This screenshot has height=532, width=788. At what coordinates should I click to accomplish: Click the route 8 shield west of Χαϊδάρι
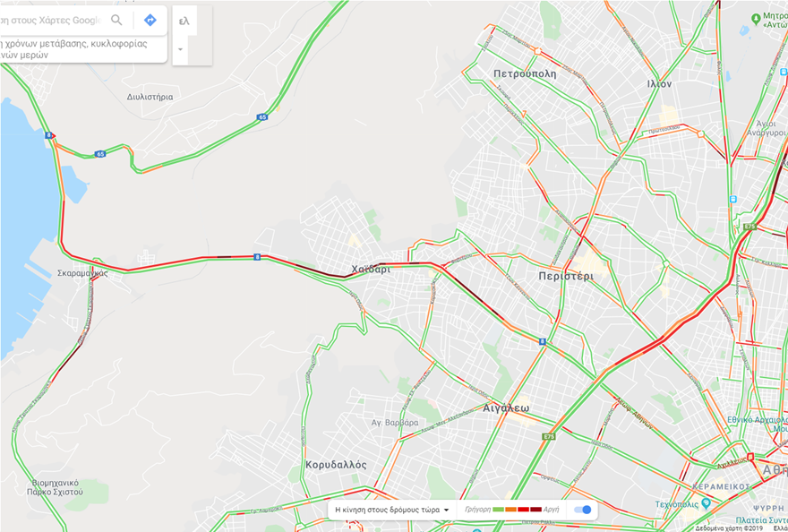click(257, 256)
